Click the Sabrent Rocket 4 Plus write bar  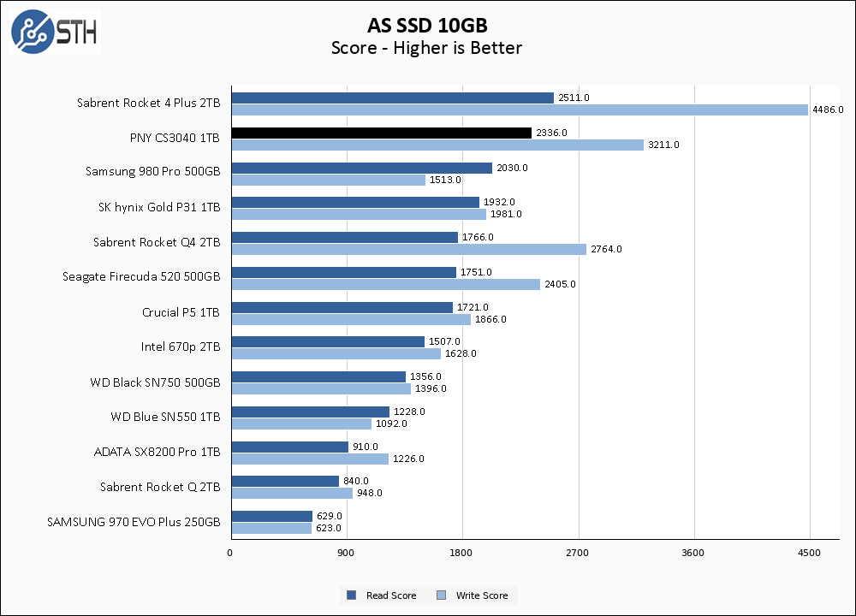pos(520,110)
